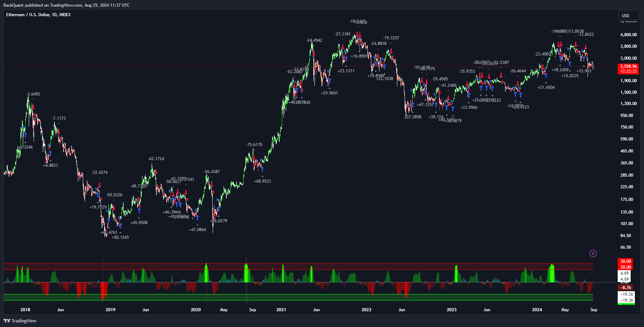Click the 3,800.00 price axis label
The height and width of the screenshot is (327, 644).
629,46
